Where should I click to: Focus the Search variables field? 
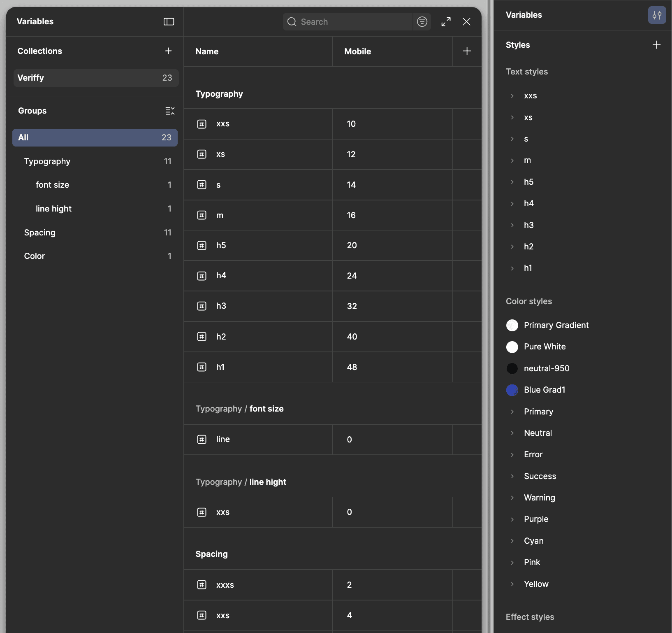coord(348,21)
